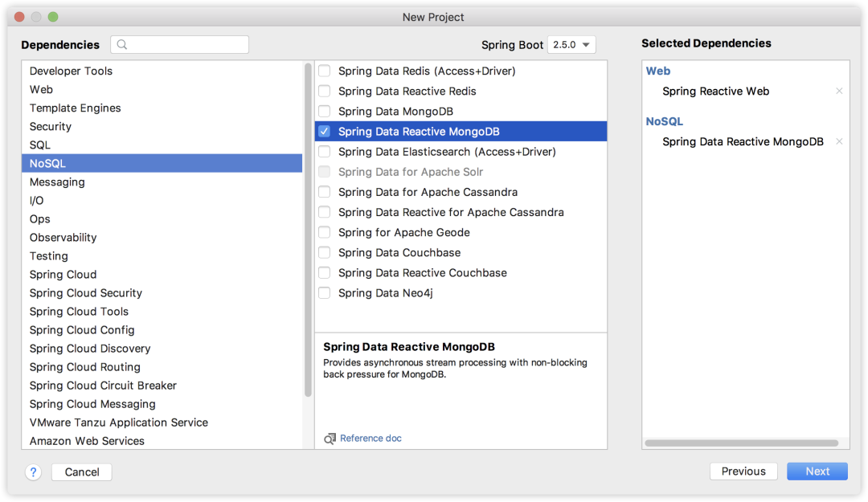This screenshot has width=868, height=502.
Task: Click the Previous button
Action: (743, 471)
